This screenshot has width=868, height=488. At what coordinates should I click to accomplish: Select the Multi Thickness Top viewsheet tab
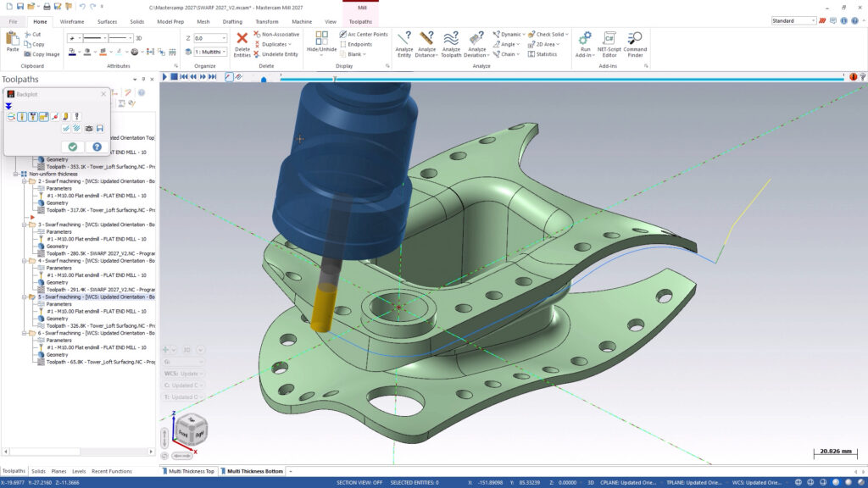tap(188, 471)
